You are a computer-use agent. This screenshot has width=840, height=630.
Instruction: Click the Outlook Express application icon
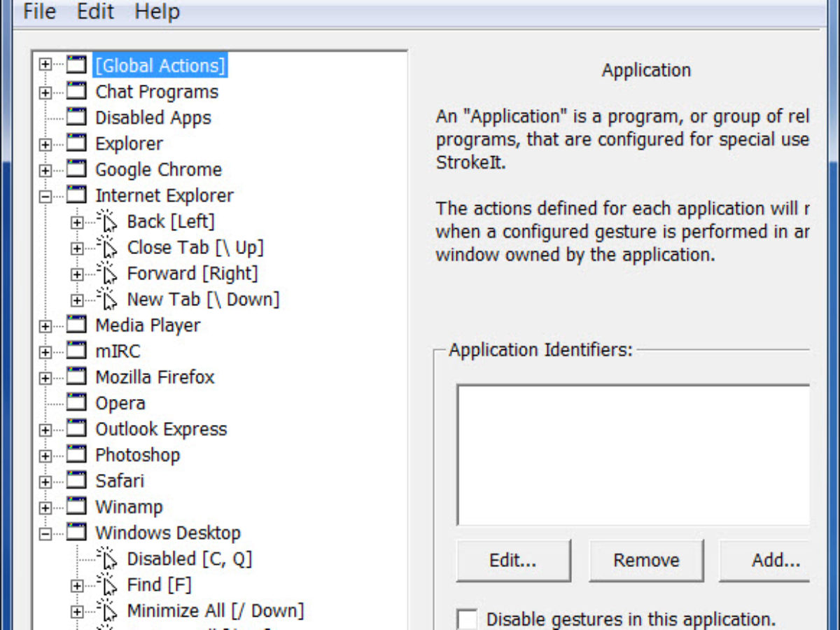tap(76, 428)
